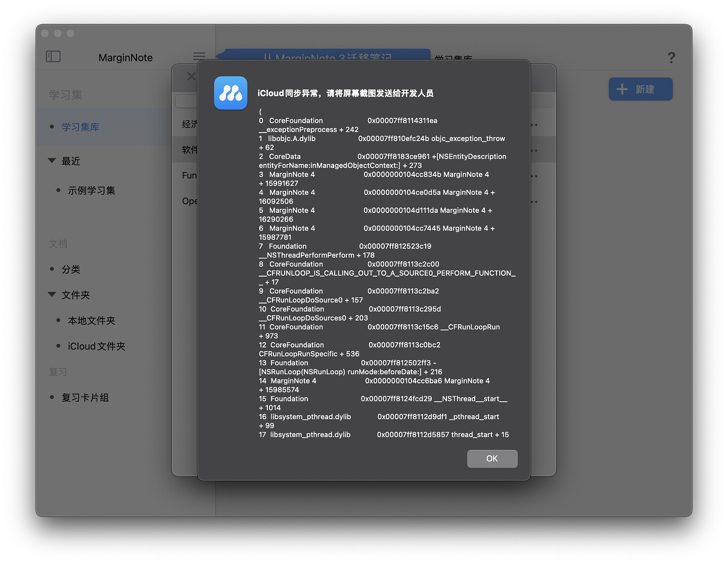Viewport: 728px width, 564px height.
Task: Collapse the 文件夹 disclosure triangle
Action: tap(52, 294)
